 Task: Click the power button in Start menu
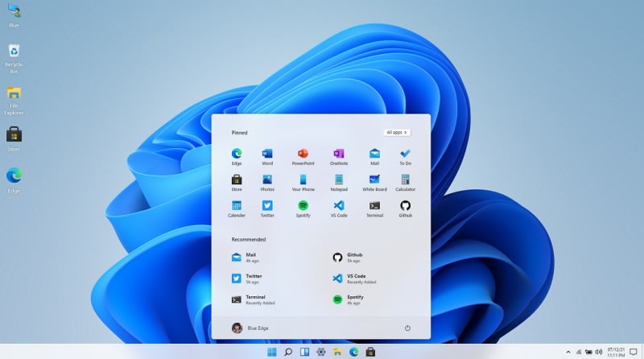click(407, 328)
